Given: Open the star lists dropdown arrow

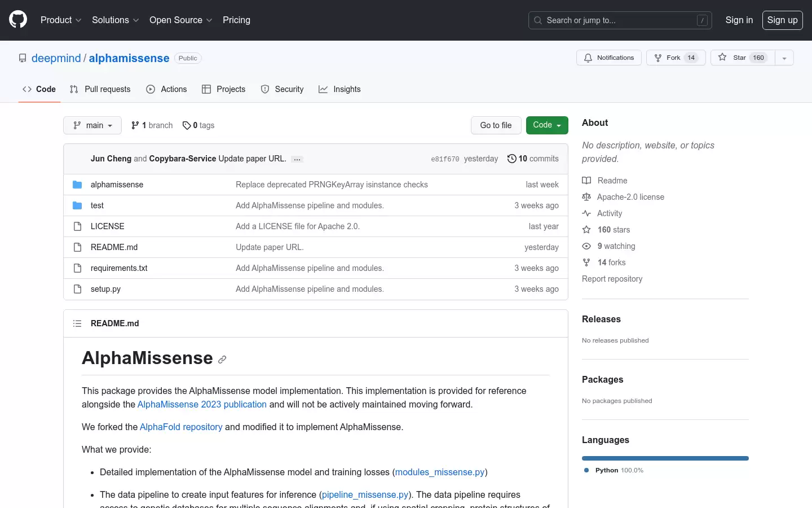Looking at the screenshot, I should 784,58.
